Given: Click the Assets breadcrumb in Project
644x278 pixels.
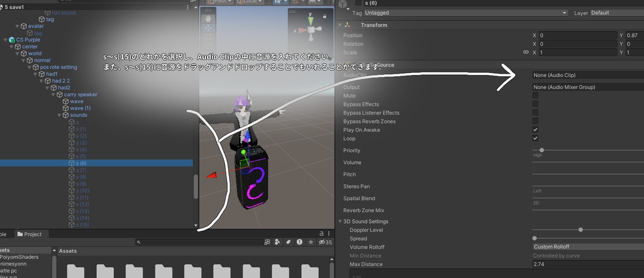Looking at the screenshot, I should coord(68,251).
